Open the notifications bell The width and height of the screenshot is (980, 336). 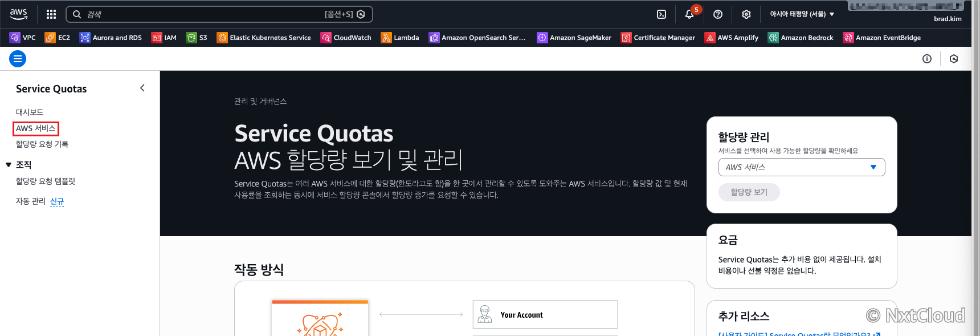tap(689, 14)
